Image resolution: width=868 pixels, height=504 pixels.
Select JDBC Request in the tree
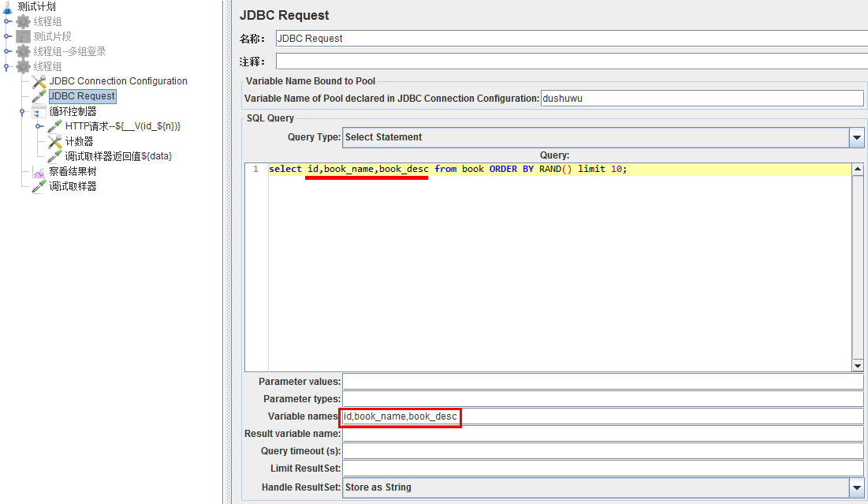[x=83, y=96]
